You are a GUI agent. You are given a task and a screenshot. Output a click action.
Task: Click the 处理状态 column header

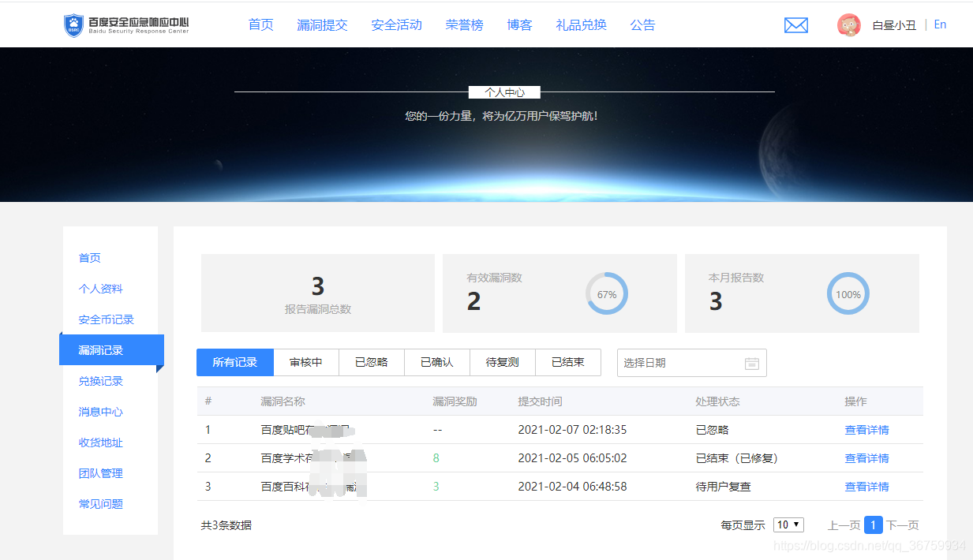coord(717,401)
